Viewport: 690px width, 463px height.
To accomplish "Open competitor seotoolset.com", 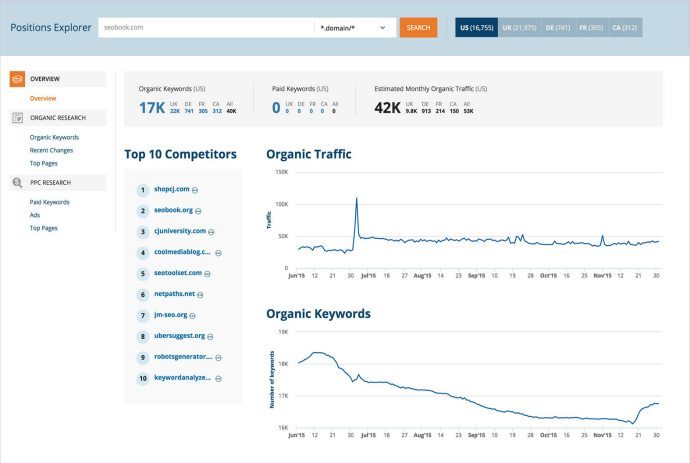I will point(178,273).
